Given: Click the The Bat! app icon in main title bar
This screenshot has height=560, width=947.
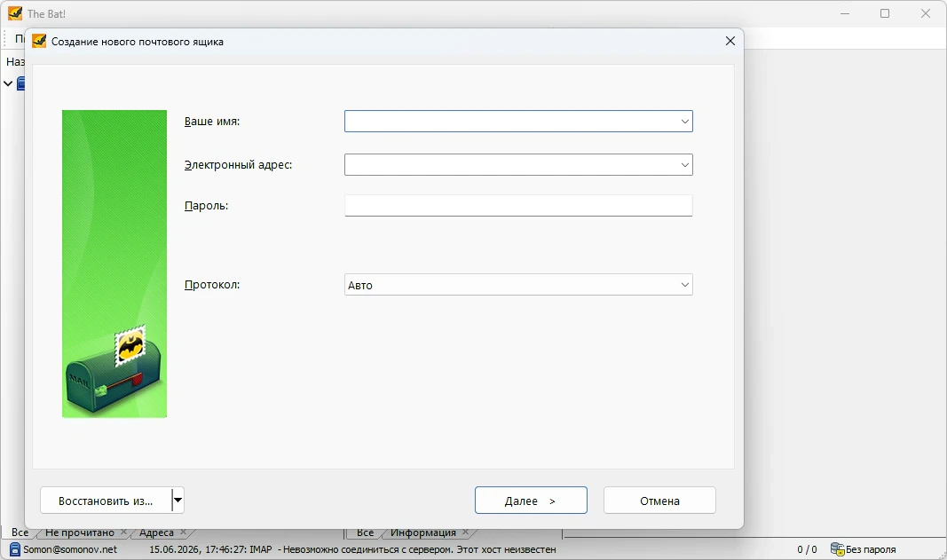Looking at the screenshot, I should click(x=15, y=13).
